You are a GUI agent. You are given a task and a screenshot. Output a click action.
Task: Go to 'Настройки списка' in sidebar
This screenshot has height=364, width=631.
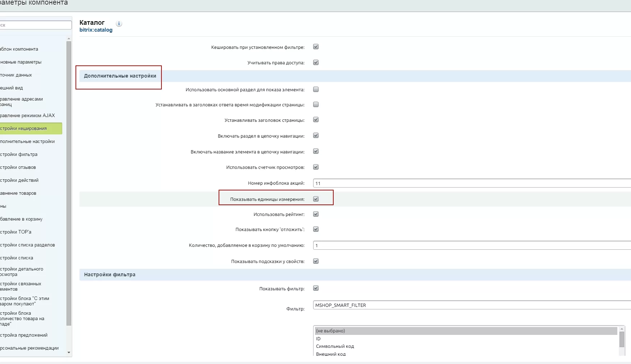17,258
